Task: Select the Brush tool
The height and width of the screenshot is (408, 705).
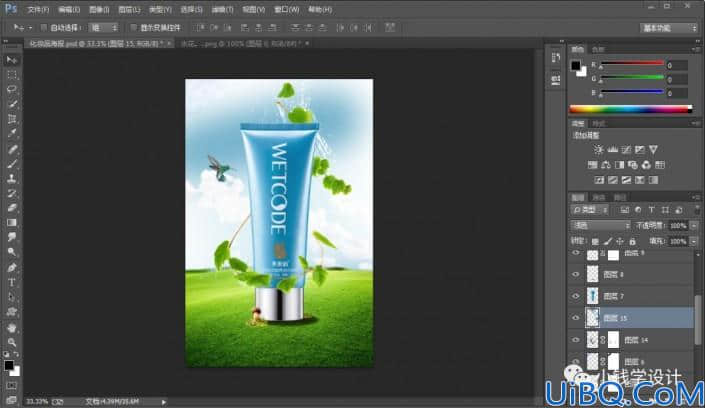Action: coord(12,164)
